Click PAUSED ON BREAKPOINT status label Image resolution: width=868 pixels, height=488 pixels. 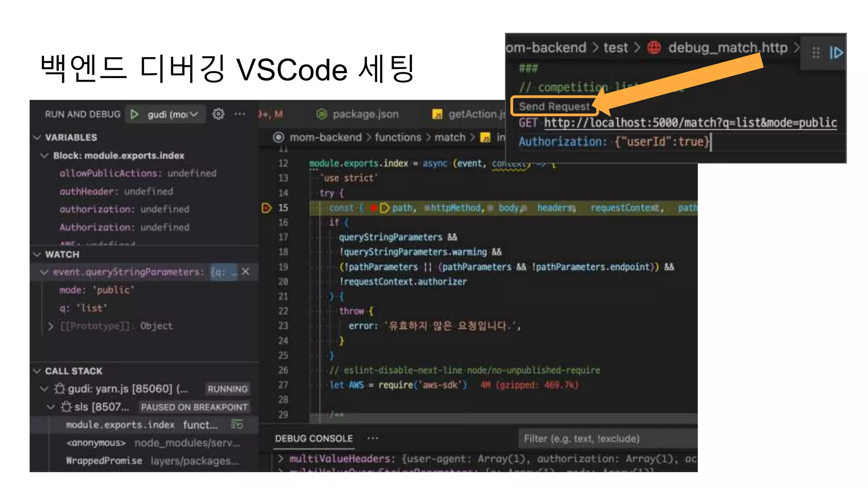(x=194, y=407)
